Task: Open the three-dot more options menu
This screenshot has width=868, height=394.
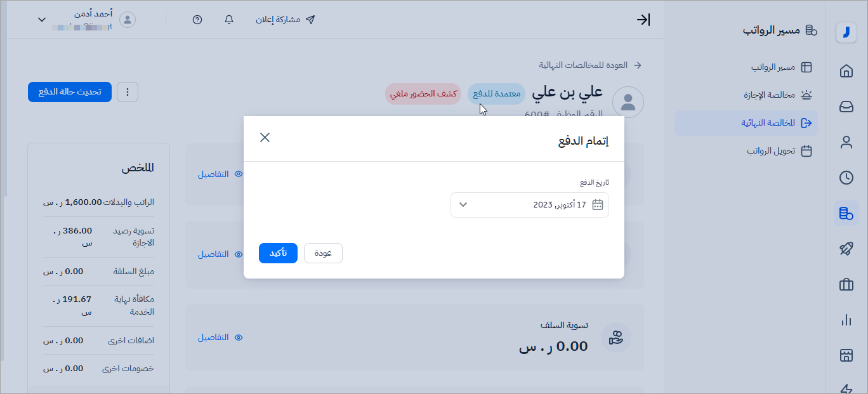Action: click(x=128, y=92)
